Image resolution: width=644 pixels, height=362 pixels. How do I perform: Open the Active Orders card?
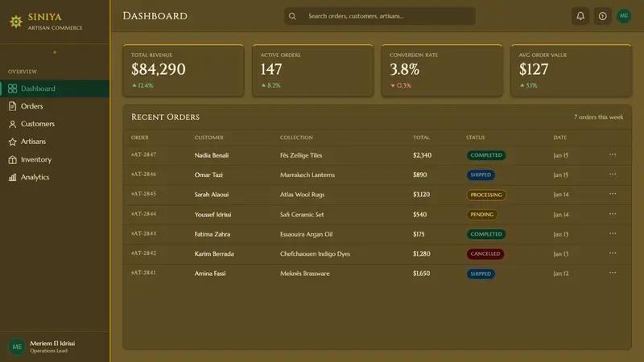312,71
